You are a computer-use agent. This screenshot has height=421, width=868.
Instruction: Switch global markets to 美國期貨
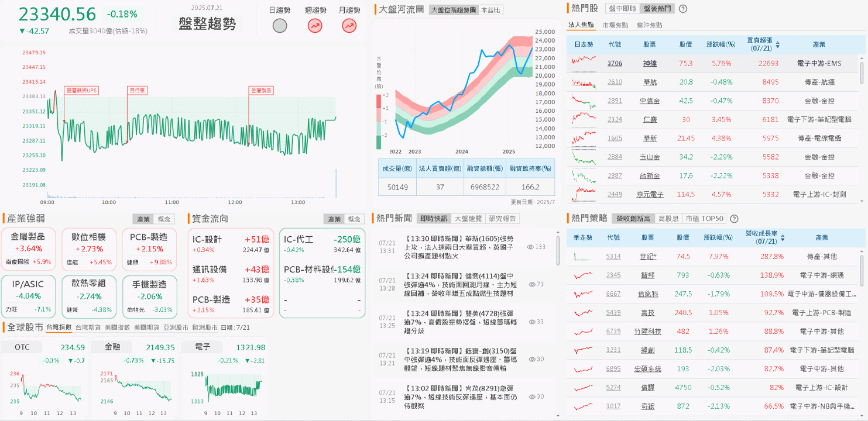pos(147,327)
